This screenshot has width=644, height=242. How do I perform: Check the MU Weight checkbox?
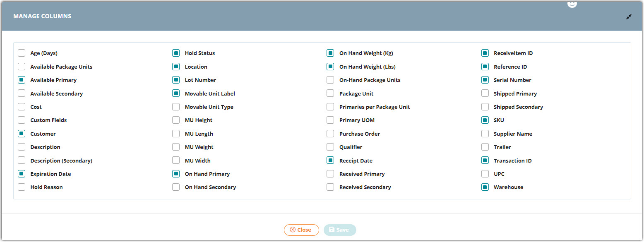click(x=176, y=147)
